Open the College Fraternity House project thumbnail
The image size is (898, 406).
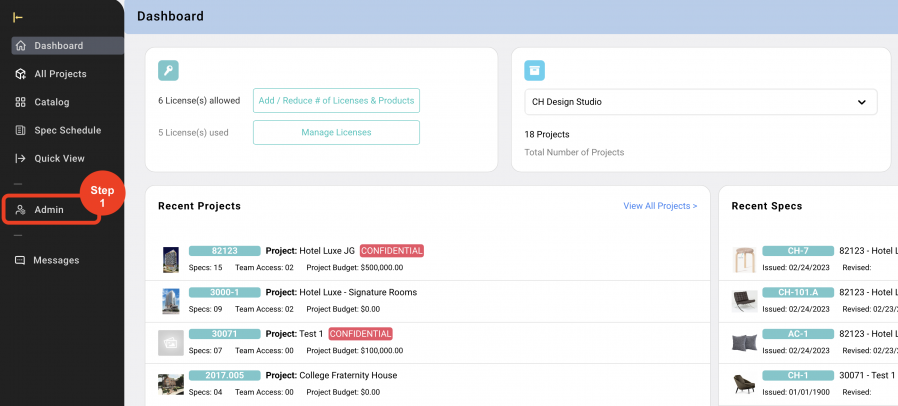170,384
